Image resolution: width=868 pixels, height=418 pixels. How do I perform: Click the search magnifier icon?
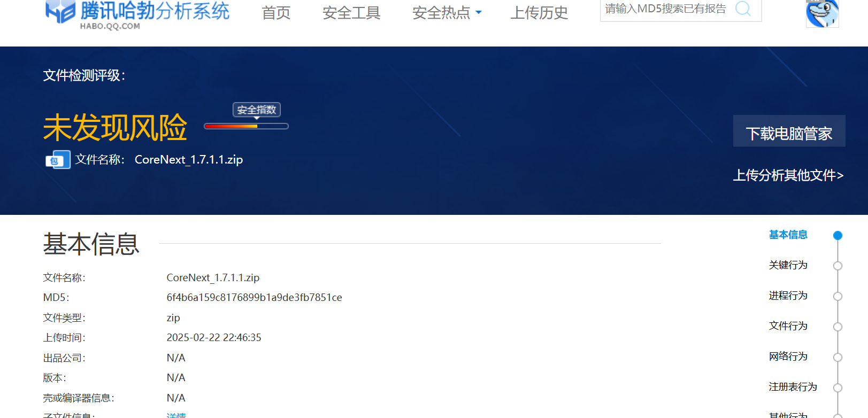coord(743,9)
